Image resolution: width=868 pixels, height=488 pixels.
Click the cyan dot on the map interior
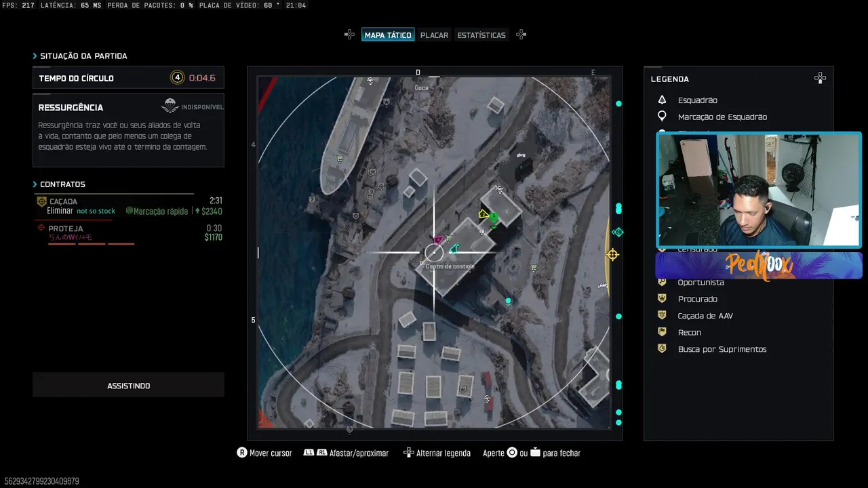coord(508,300)
